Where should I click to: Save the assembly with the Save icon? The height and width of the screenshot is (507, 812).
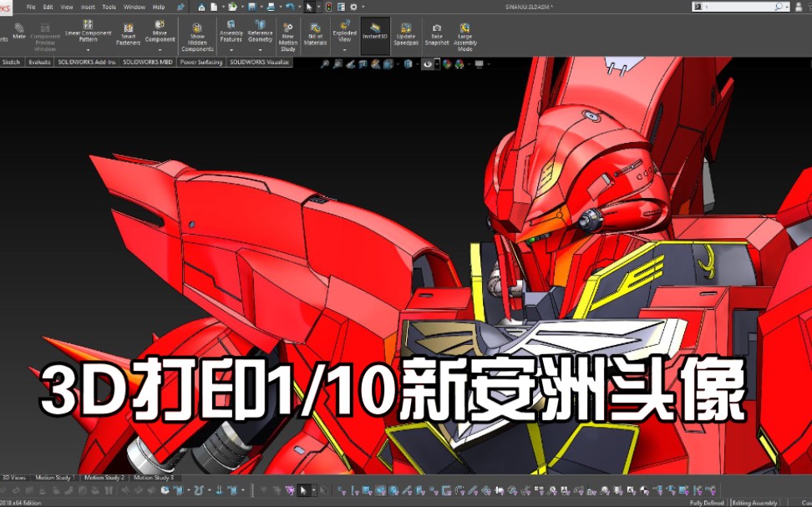pos(252,8)
